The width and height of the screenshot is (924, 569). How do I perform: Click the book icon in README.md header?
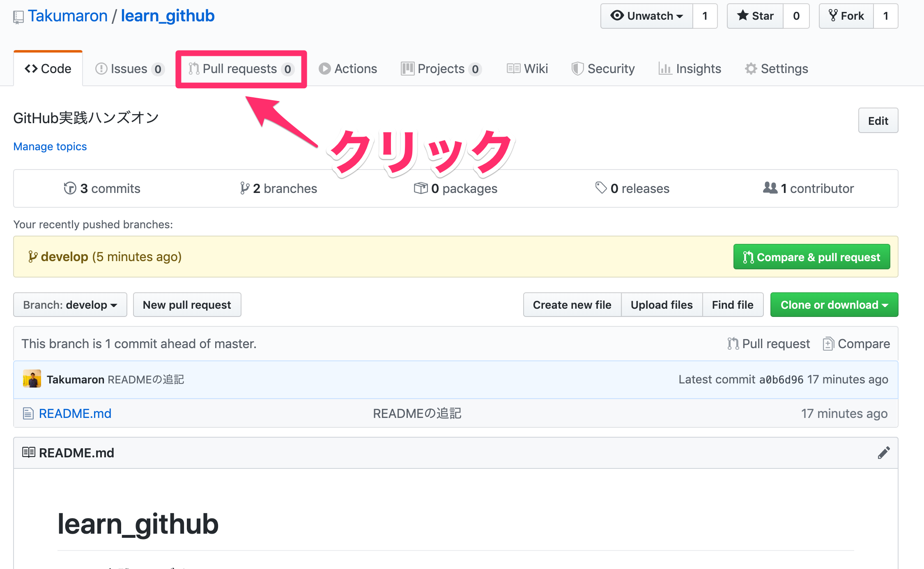[28, 452]
